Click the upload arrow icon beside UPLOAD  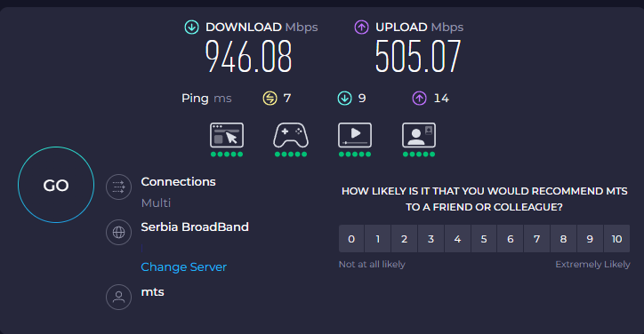coord(361,28)
